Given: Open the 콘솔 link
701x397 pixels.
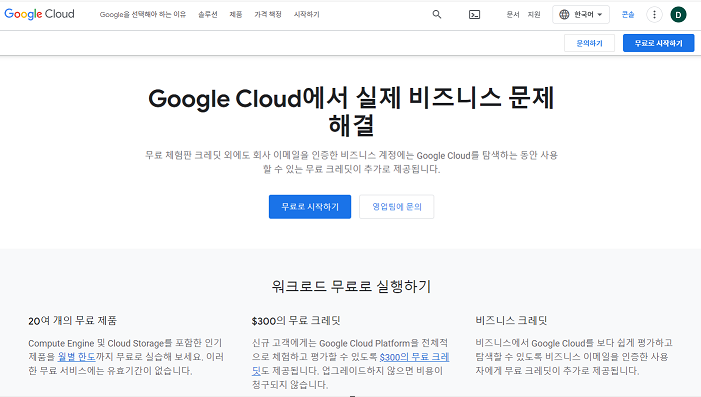Looking at the screenshot, I should (628, 14).
